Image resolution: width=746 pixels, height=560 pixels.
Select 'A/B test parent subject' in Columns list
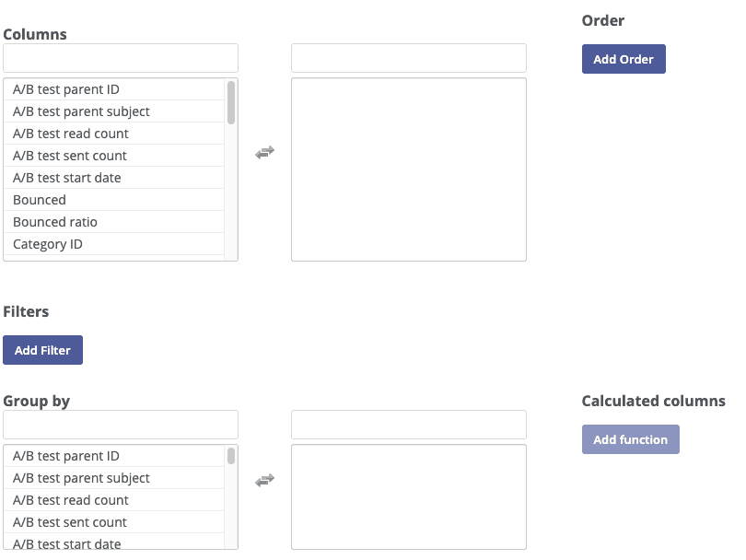pos(113,111)
